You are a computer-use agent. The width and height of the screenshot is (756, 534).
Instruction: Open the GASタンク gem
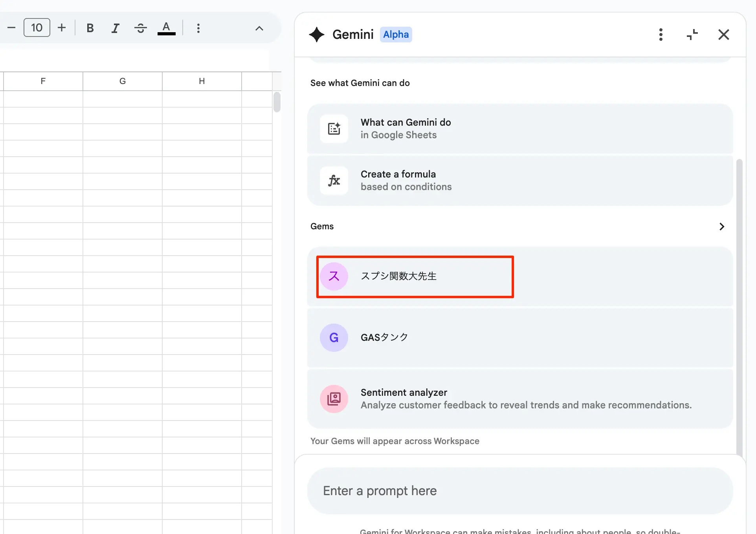pos(520,338)
